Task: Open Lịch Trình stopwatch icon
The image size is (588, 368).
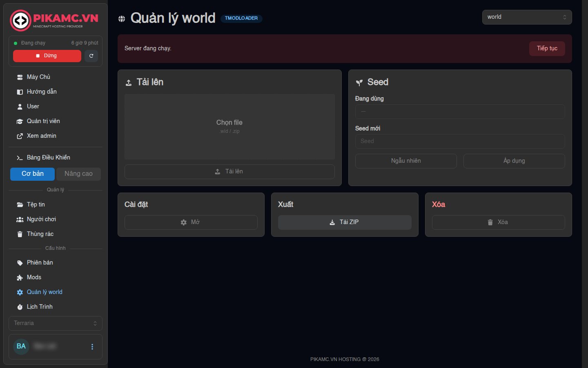Action: coord(20,307)
